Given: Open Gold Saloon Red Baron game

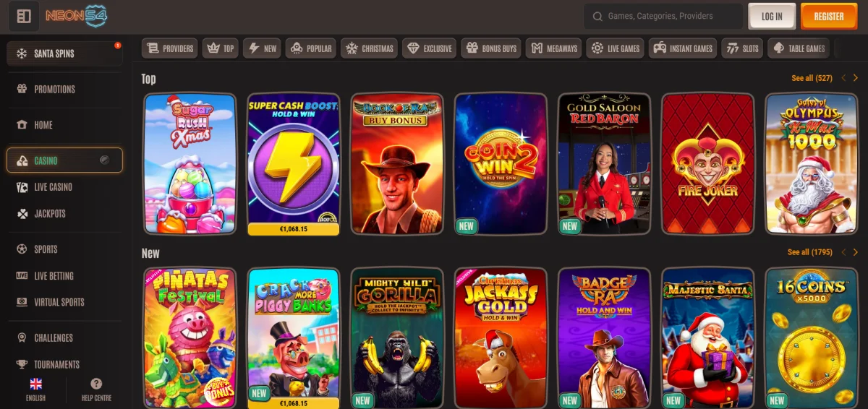Looking at the screenshot, I should (604, 164).
